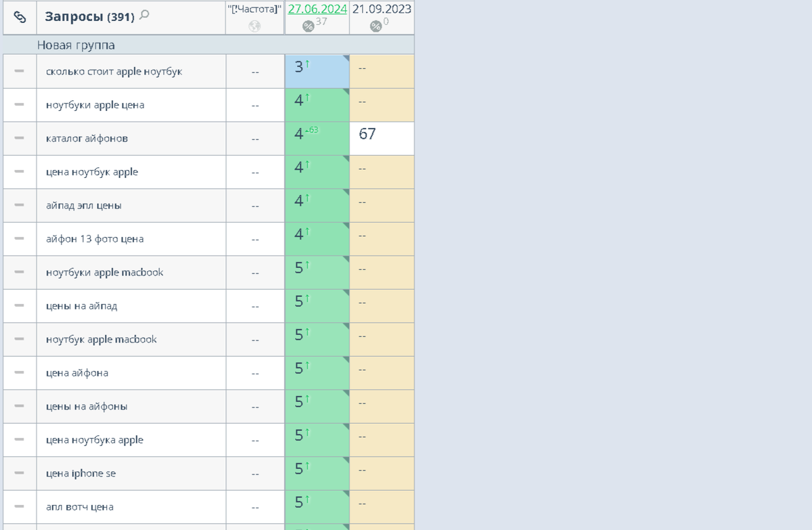Click position 5 cell for 'ноутбуки apple macbook'

tap(317, 272)
